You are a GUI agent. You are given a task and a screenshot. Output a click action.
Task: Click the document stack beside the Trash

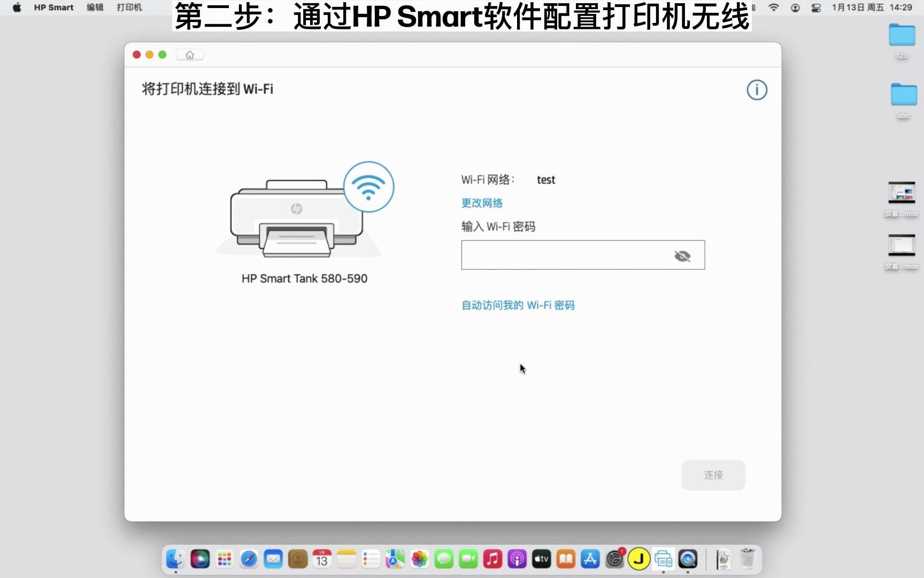(723, 559)
